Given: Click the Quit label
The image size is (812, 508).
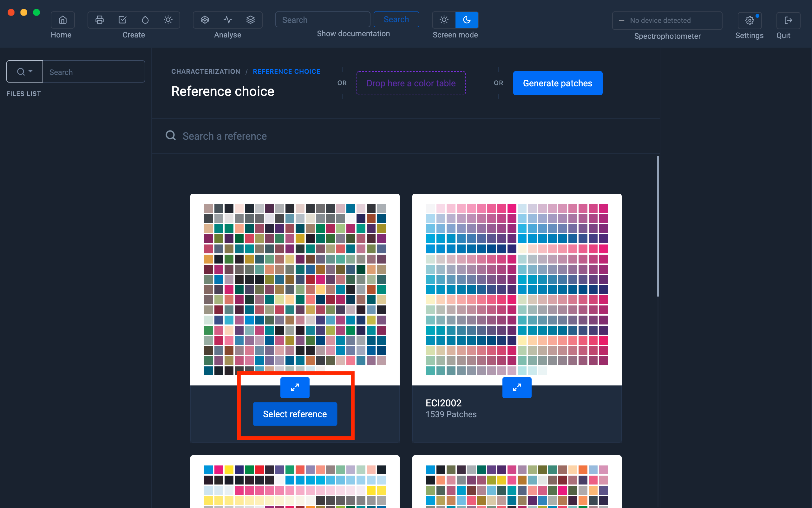Looking at the screenshot, I should (x=783, y=36).
